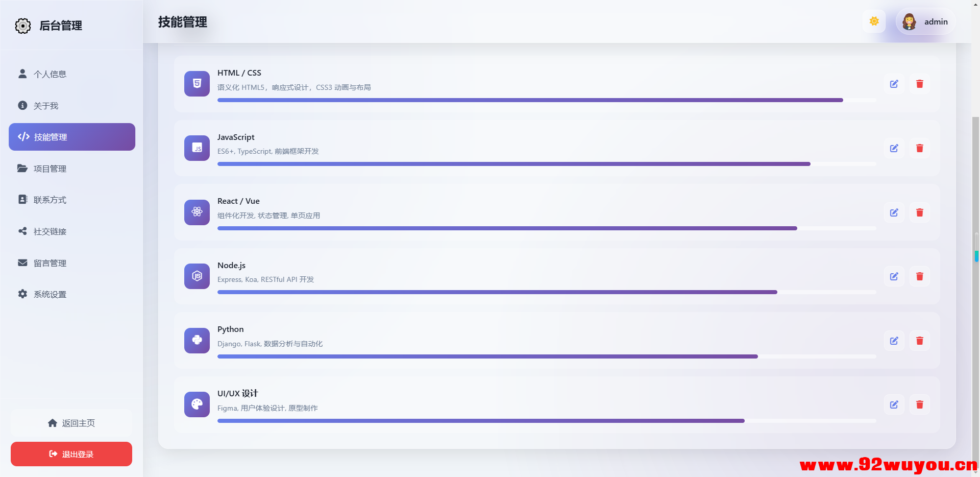Click edit icon for HTML / CSS skill
This screenshot has width=980, height=477.
point(894,84)
